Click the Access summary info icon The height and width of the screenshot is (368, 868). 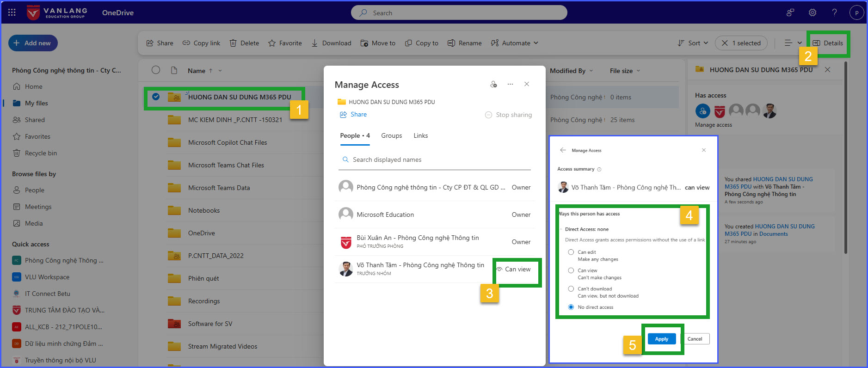pos(599,169)
